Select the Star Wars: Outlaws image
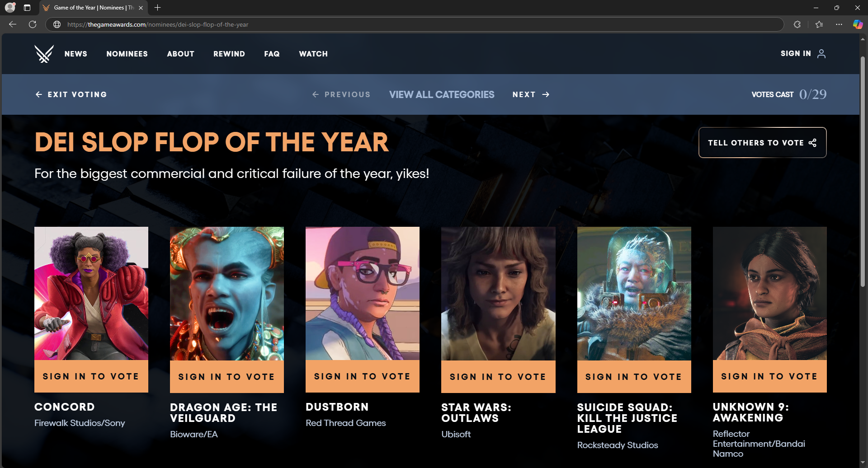868x468 pixels. 498,294
